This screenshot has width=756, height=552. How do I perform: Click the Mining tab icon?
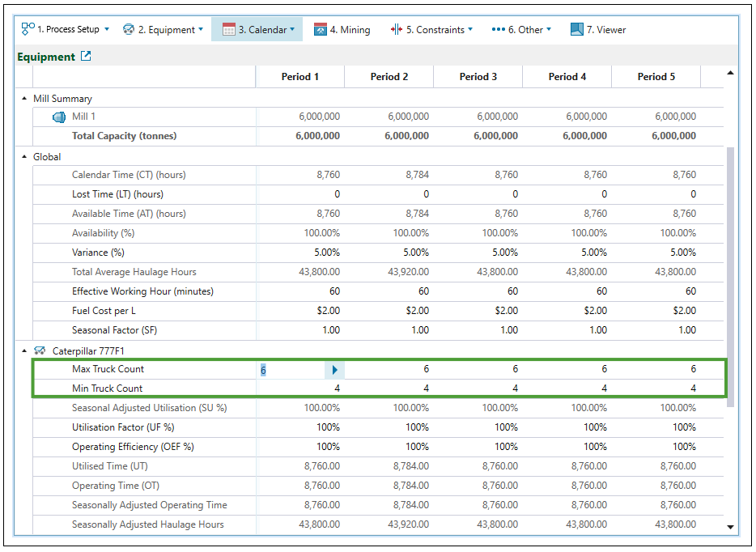coord(321,30)
